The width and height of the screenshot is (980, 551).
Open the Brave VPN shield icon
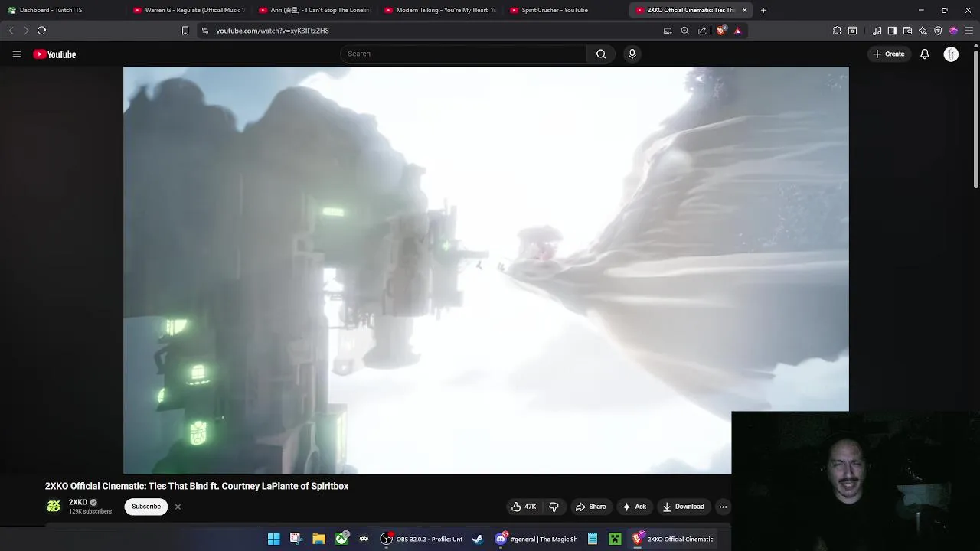point(938,31)
